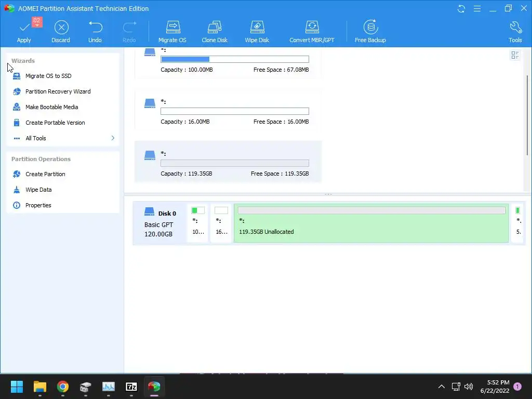Image resolution: width=532 pixels, height=399 pixels.
Task: Open the notification badge in tray
Action: pyautogui.click(x=517, y=387)
